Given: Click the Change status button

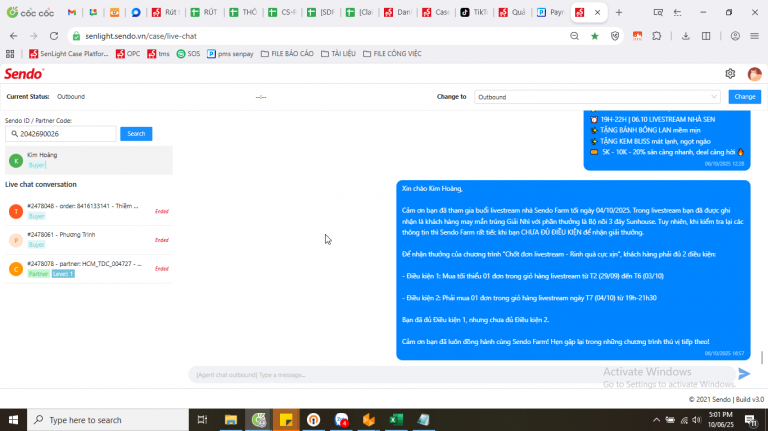Looking at the screenshot, I should click(x=744, y=96).
